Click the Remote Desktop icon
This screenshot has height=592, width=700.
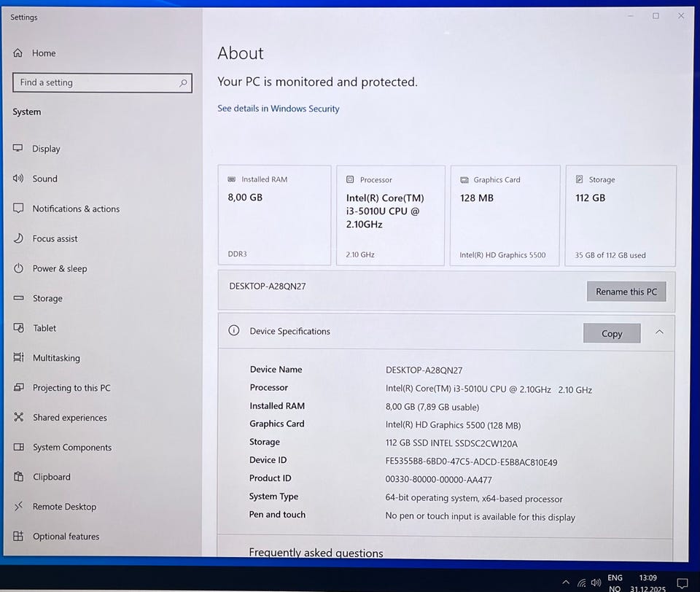(x=19, y=506)
